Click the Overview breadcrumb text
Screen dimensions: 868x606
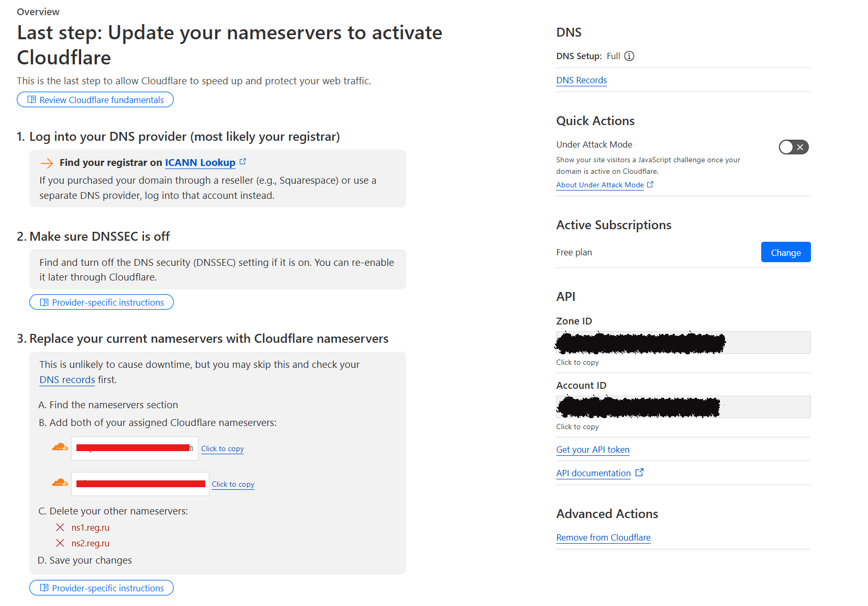pyautogui.click(x=38, y=12)
